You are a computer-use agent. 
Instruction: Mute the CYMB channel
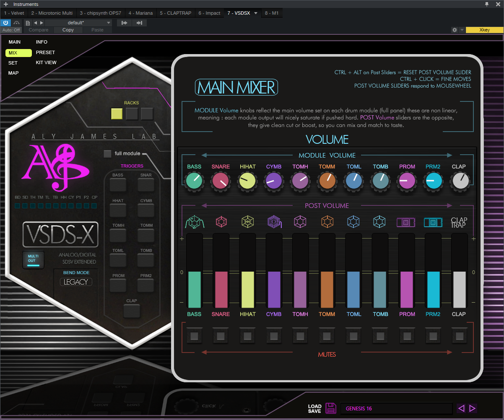click(274, 336)
